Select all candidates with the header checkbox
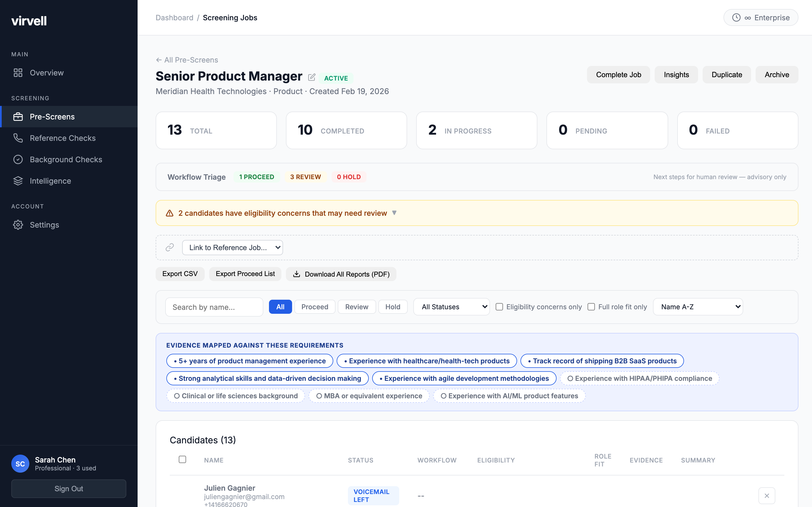Screen dimensions: 812x507 (x=182, y=459)
